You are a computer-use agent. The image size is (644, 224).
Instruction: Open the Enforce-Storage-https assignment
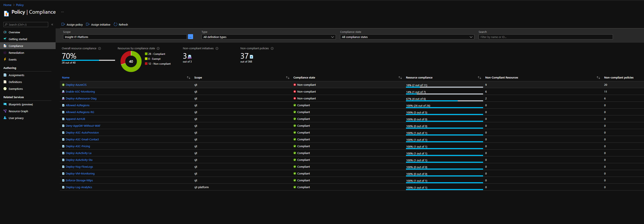pyautogui.click(x=79, y=180)
